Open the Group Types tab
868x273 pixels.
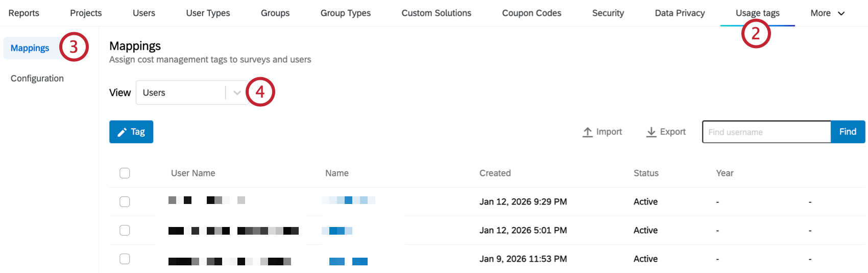pos(345,13)
